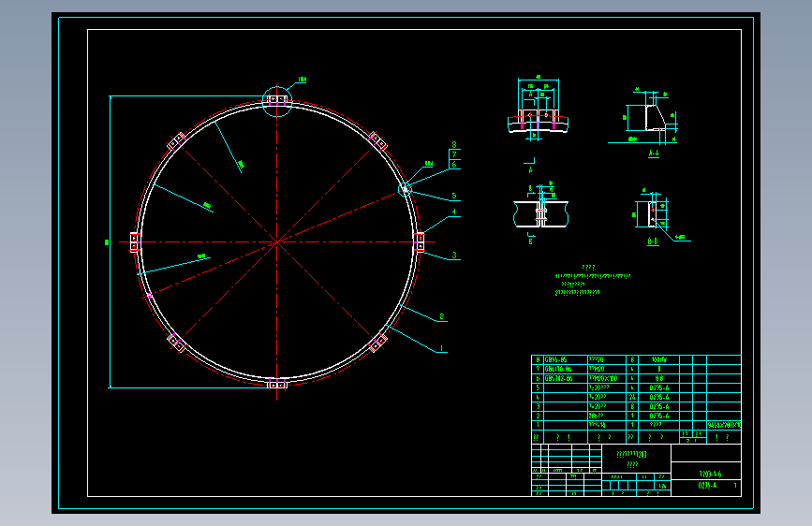Select part balloon number 1
This screenshot has width=812, height=526.
(x=441, y=348)
